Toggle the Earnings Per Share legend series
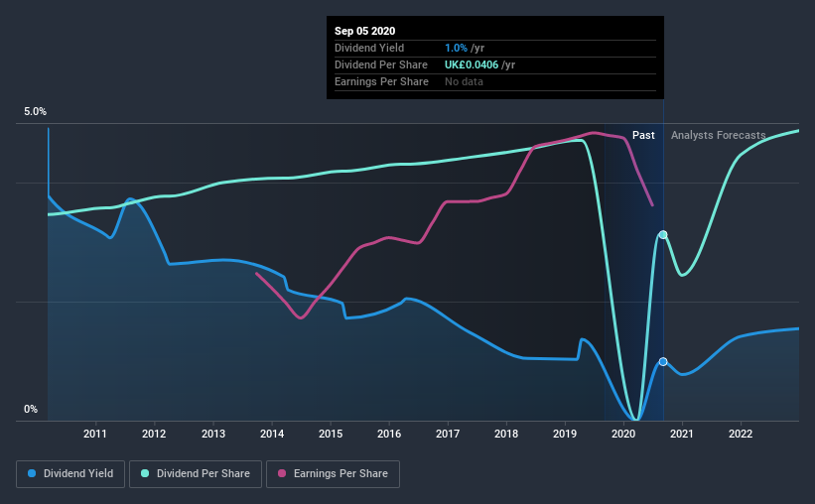815x504 pixels. [x=333, y=474]
